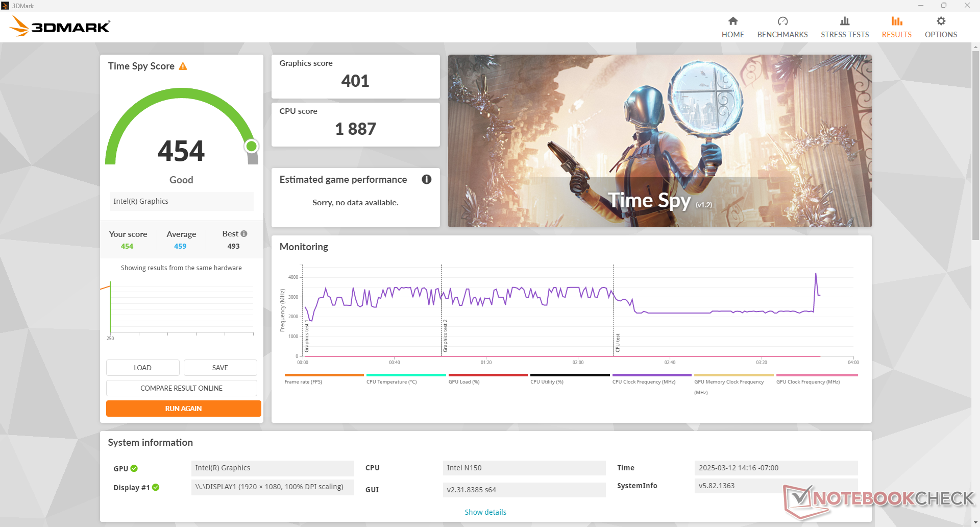
Task: Minimize the 3DMark window
Action: tap(920, 6)
